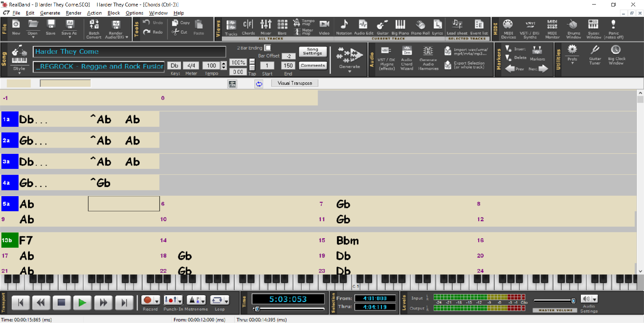Enable the 2 Bar Ending checkbox
The height and width of the screenshot is (323, 644).
[x=268, y=48]
